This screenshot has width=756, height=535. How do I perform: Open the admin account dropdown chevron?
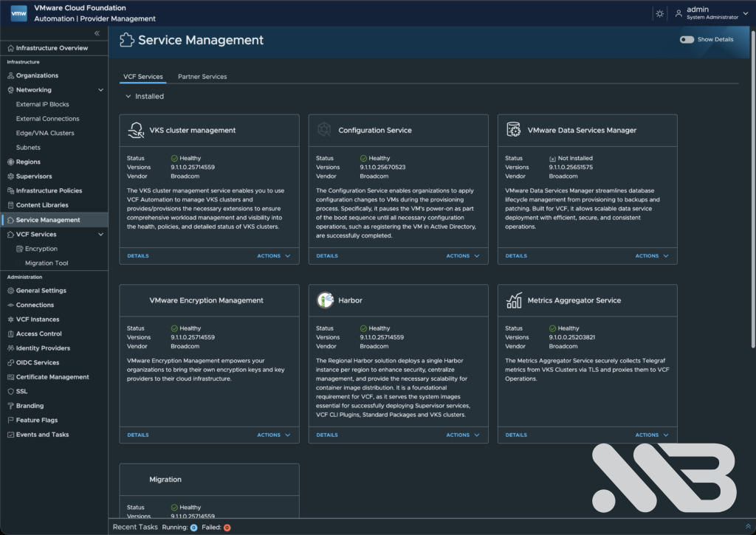(746, 13)
